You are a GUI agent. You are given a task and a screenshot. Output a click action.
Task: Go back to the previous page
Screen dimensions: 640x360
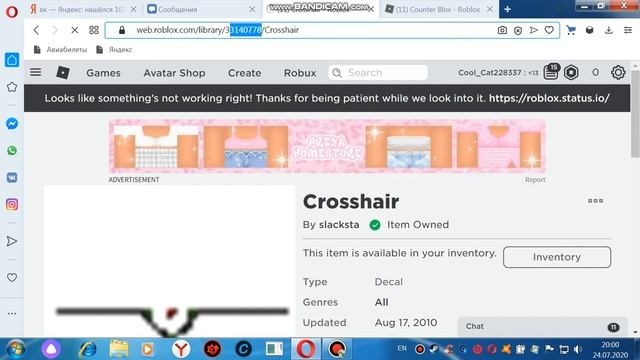coord(36,30)
